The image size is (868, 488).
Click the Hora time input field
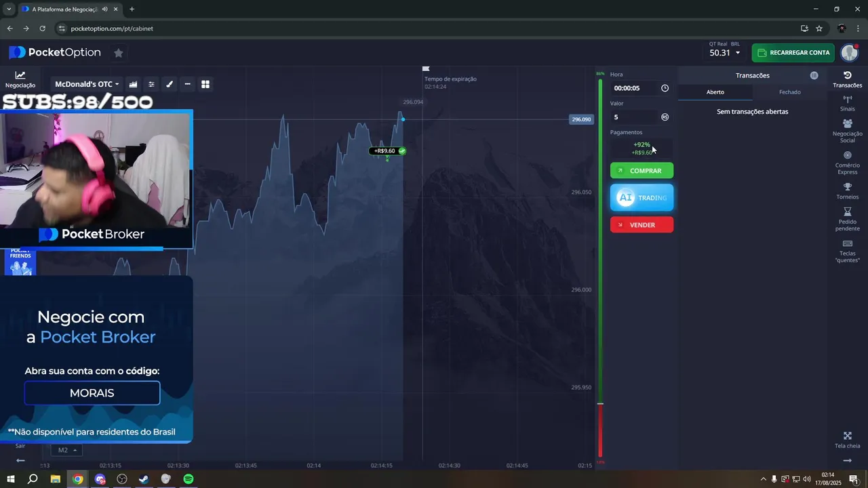click(x=635, y=88)
